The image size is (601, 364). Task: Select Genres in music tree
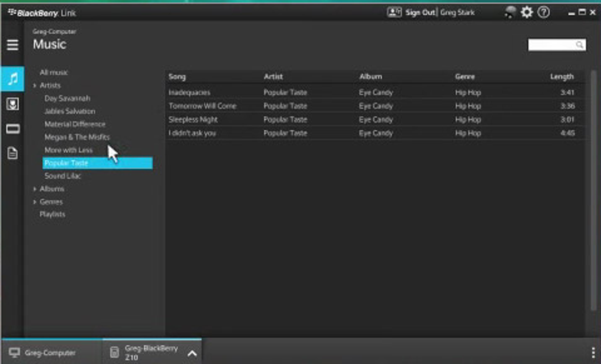tap(51, 202)
